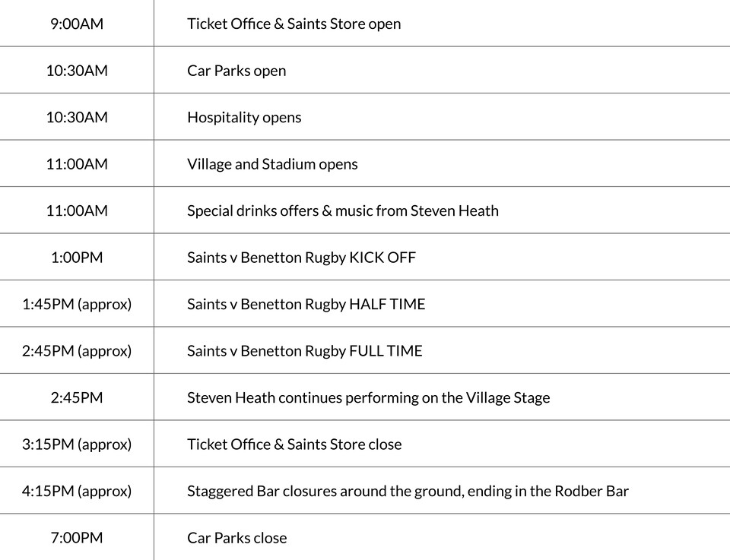This screenshot has height=560, width=730.
Task: Select the Staggered Bar closures entry
Action: tap(408, 491)
